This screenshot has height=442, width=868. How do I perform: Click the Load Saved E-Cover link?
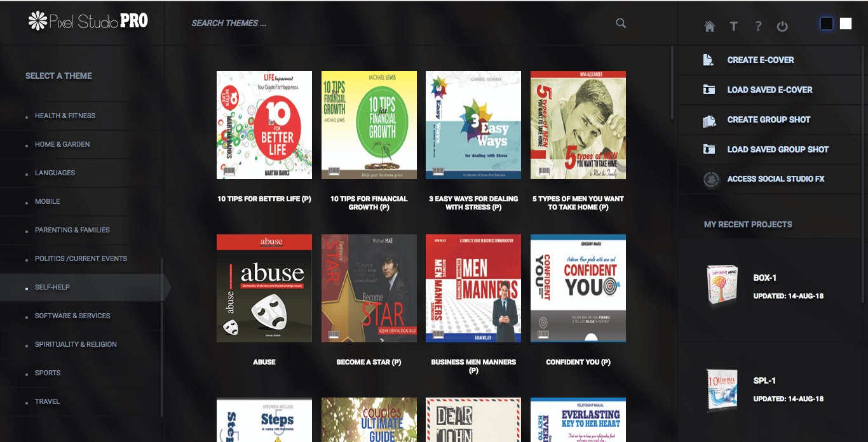tap(770, 90)
